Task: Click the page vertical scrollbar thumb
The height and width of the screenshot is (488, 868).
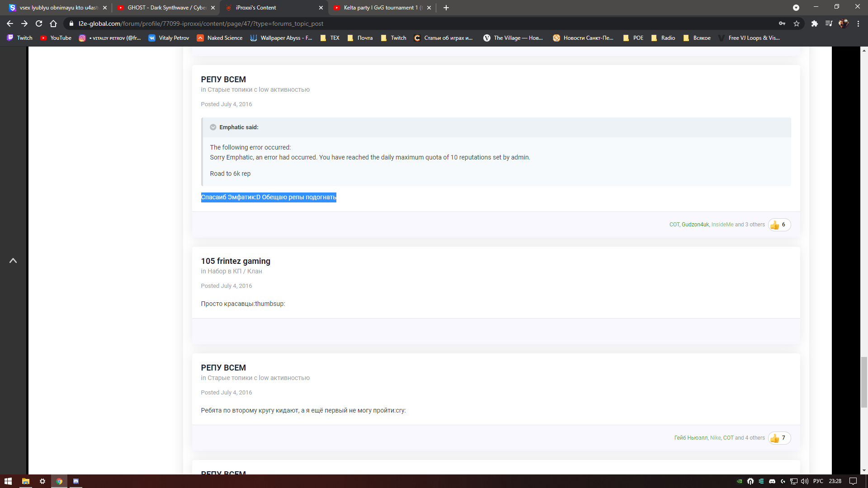Action: point(864,382)
